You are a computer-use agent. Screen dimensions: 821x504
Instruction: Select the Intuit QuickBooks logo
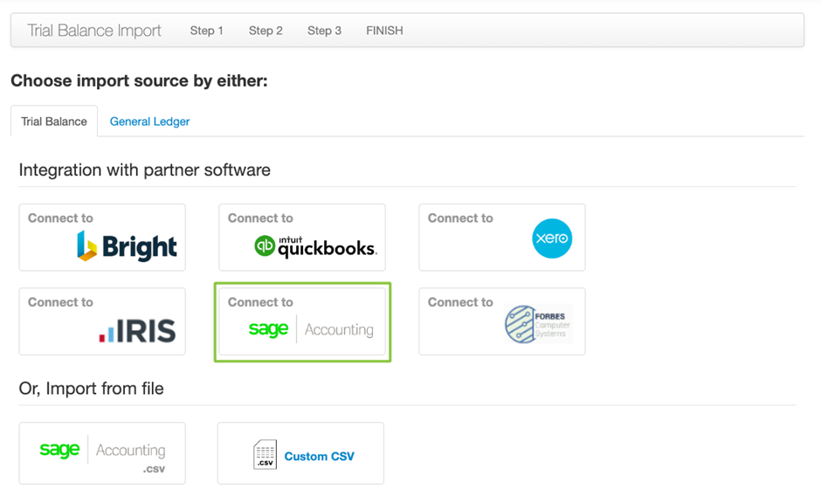(x=315, y=246)
